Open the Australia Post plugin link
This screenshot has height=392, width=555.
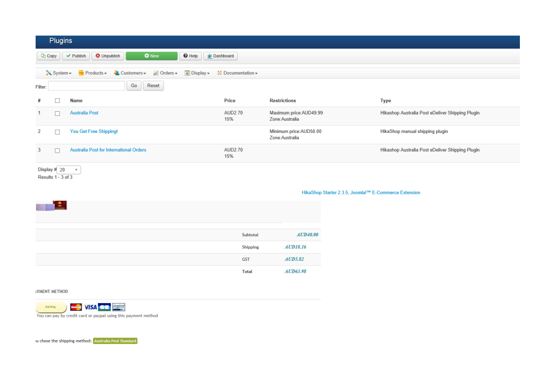(x=84, y=113)
